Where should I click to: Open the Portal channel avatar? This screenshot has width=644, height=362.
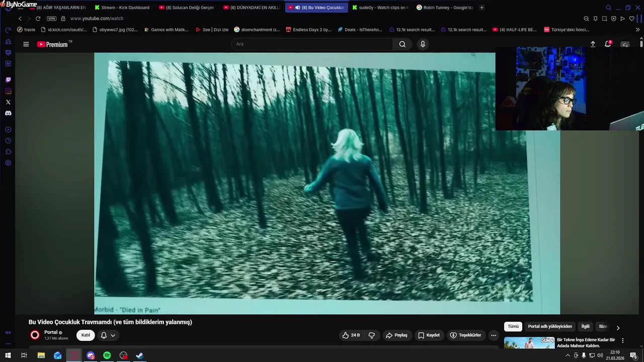coord(35,335)
